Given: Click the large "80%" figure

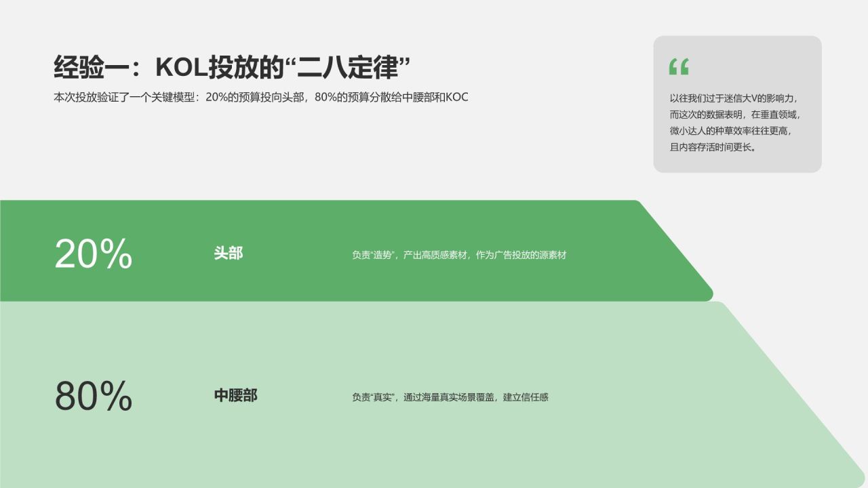Looking at the screenshot, I should 94,396.
